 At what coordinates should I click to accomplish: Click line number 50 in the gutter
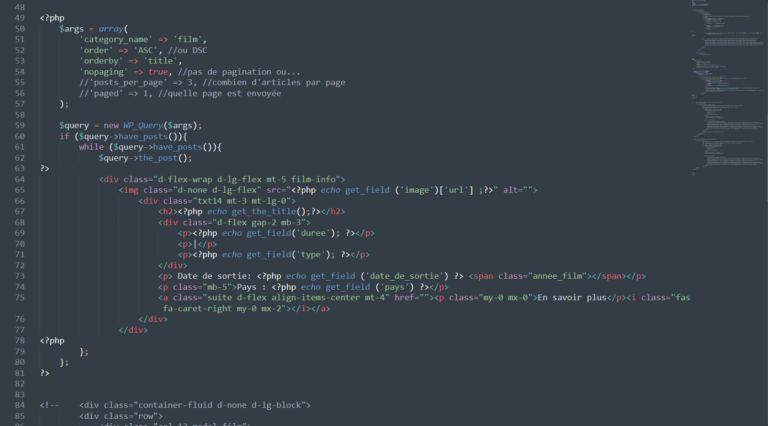pos(20,28)
